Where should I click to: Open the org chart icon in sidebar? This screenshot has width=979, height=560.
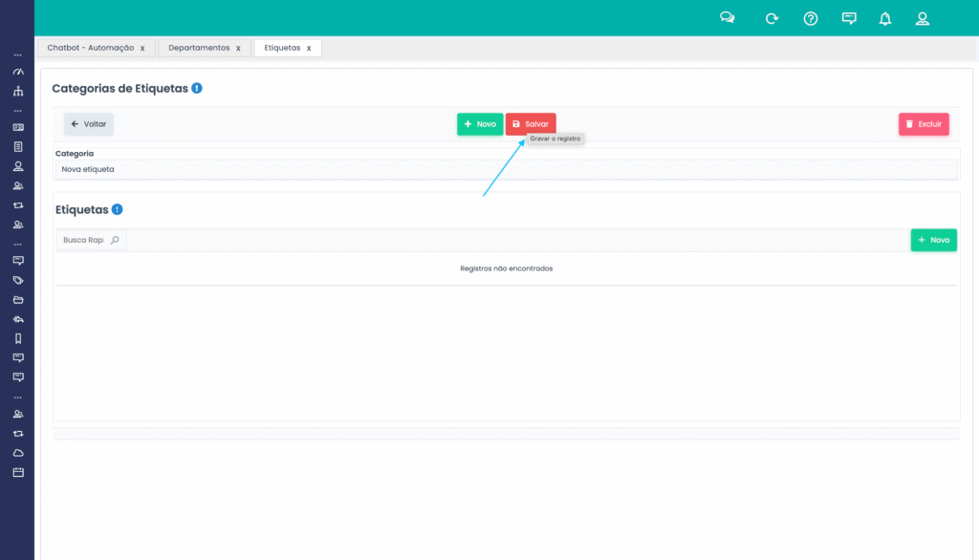(x=17, y=92)
